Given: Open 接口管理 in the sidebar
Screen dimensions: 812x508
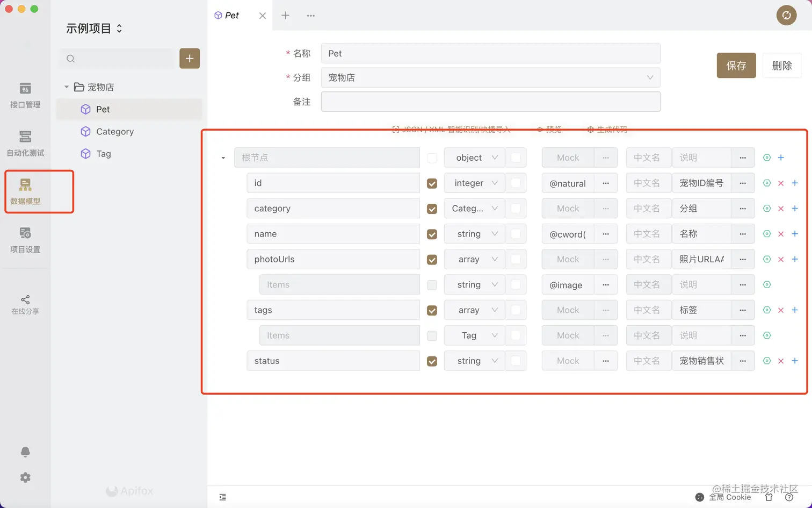Looking at the screenshot, I should click(25, 96).
